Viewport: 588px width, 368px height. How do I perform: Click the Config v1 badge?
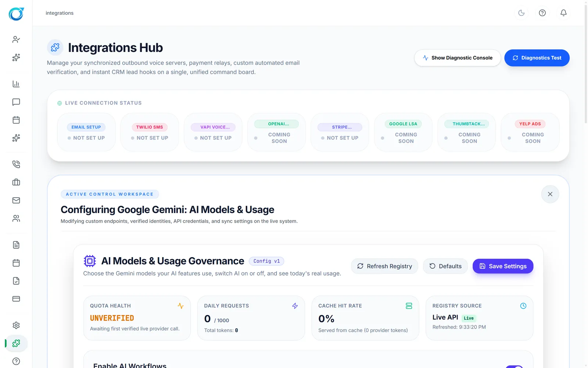coord(266,261)
